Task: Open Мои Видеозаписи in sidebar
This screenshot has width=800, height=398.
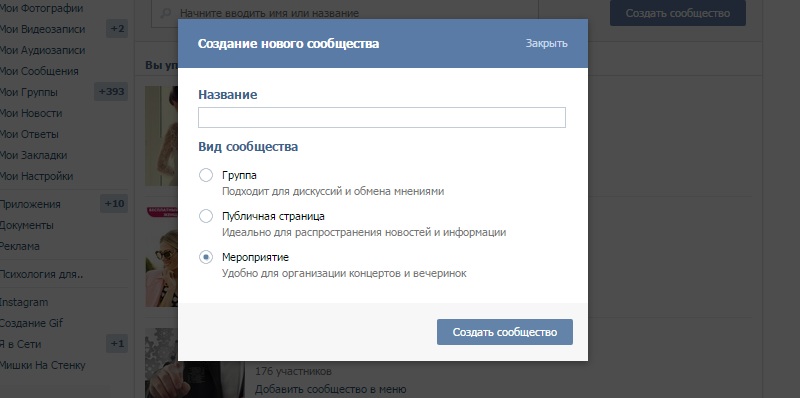Action: pyautogui.click(x=42, y=30)
